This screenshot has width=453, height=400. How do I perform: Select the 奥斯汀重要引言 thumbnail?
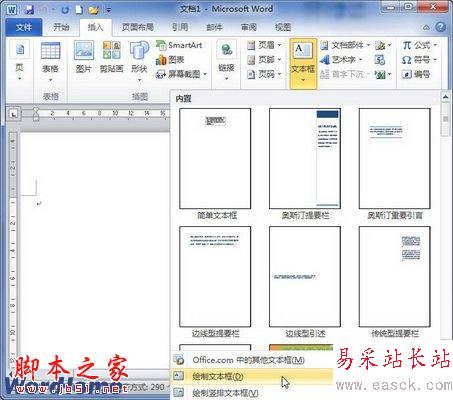point(395,159)
